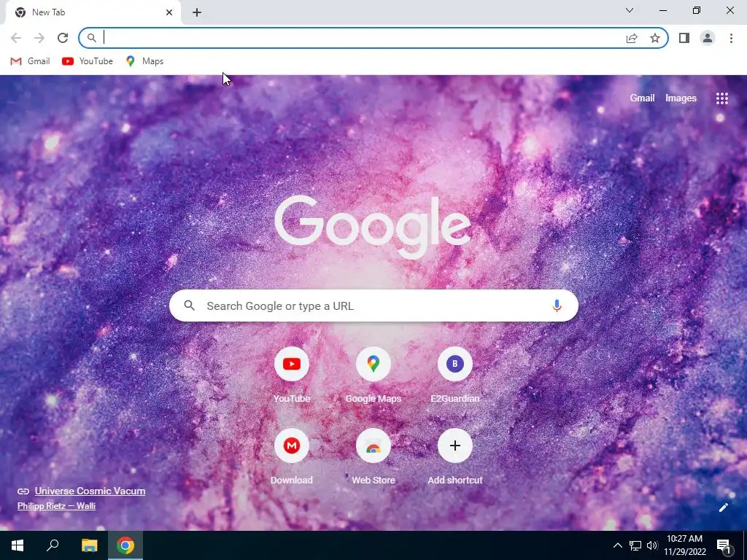
Task: Click the Google search box
Action: 373,306
